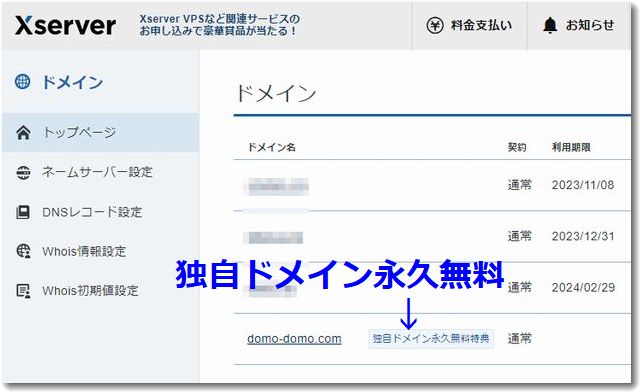Click the blurred domain expiring 2023/11/08
This screenshot has height=392, width=640.
276,187
